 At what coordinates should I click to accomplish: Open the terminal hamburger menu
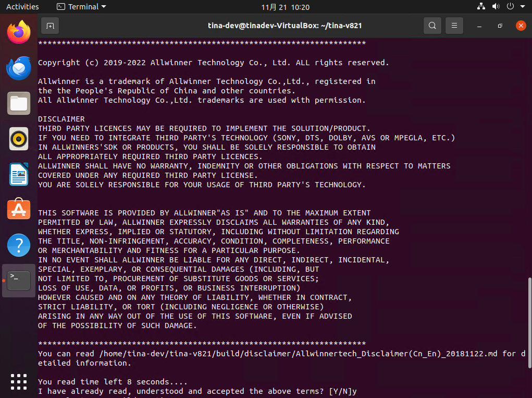[454, 25]
